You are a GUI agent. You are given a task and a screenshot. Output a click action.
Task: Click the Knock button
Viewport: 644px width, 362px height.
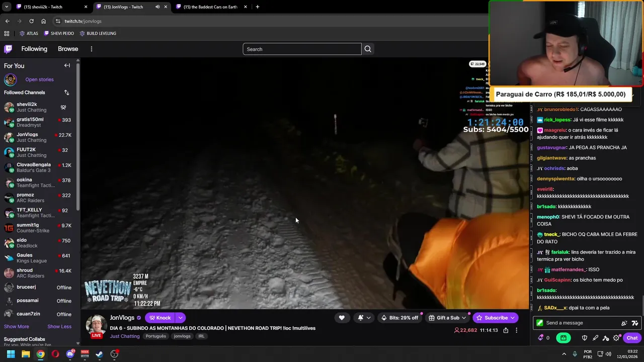click(160, 318)
